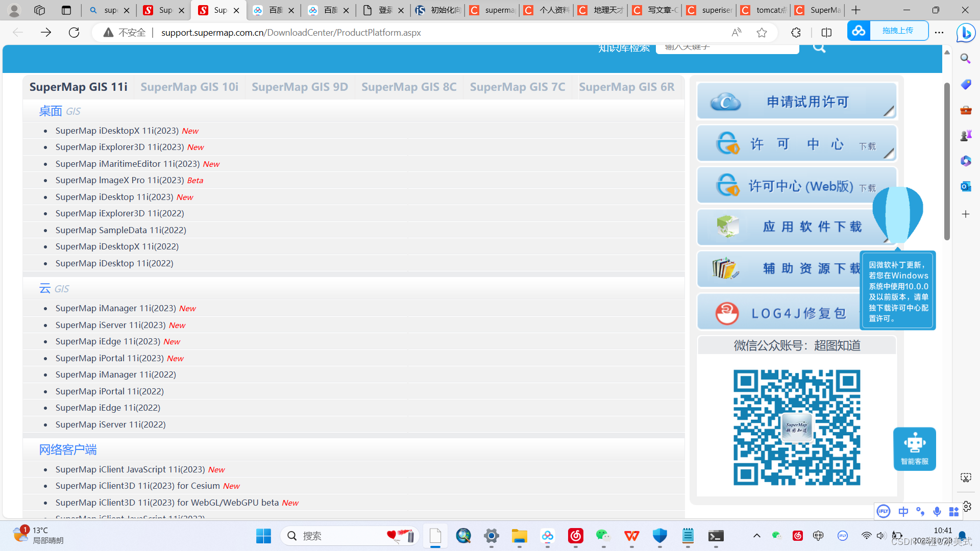Add page to favorites star icon
Screen dimensions: 980x551
762,33
